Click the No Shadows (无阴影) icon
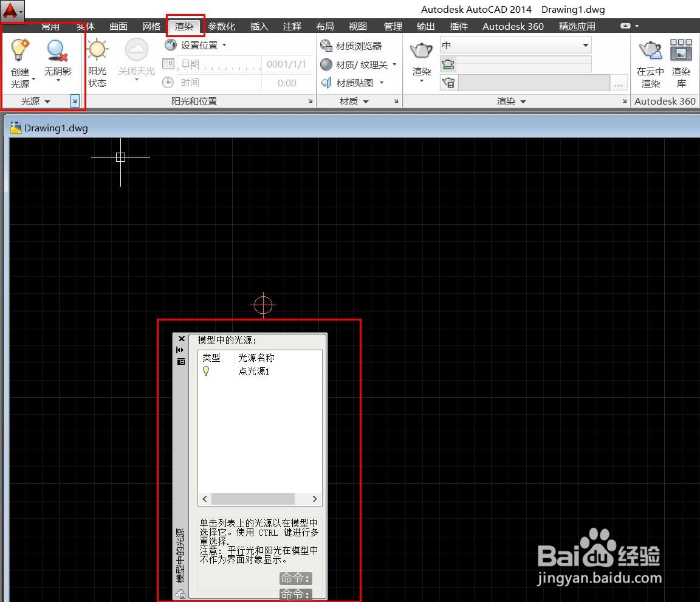The width and height of the screenshot is (700, 602). (57, 51)
